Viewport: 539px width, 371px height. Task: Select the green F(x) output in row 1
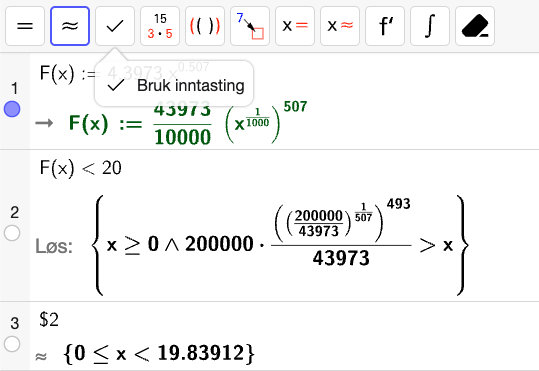188,123
